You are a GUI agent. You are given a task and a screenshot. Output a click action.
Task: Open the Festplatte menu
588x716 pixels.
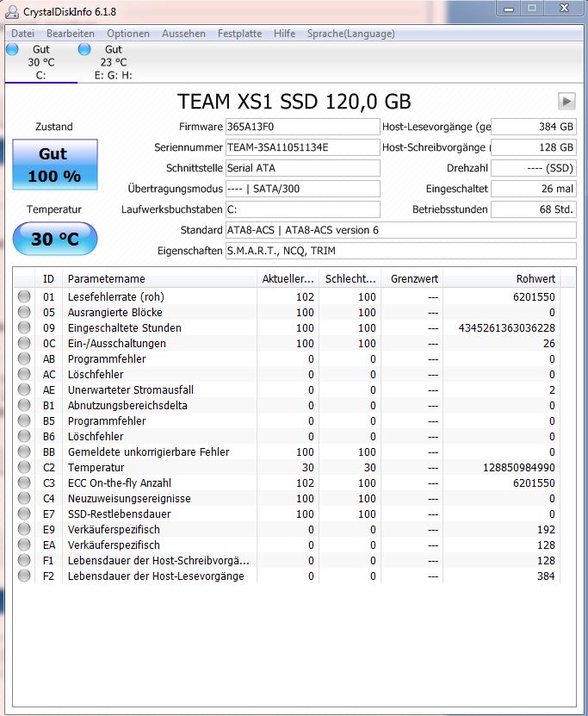239,34
